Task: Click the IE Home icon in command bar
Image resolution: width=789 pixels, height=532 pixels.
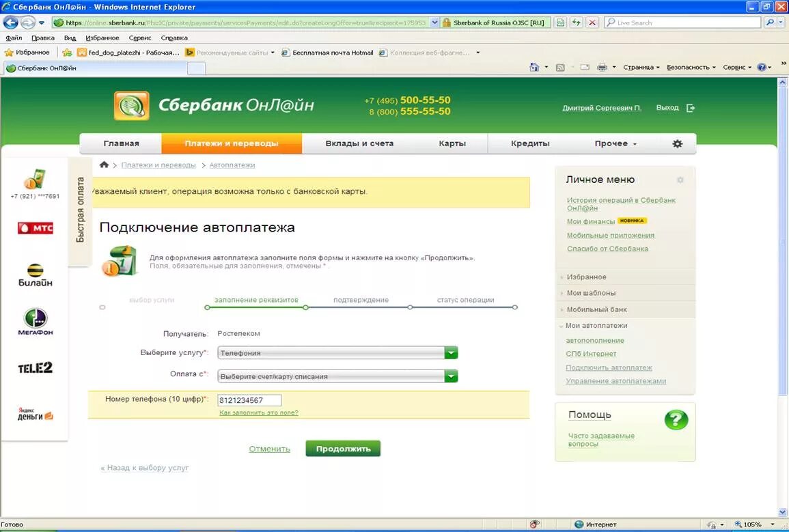Action: [534, 67]
